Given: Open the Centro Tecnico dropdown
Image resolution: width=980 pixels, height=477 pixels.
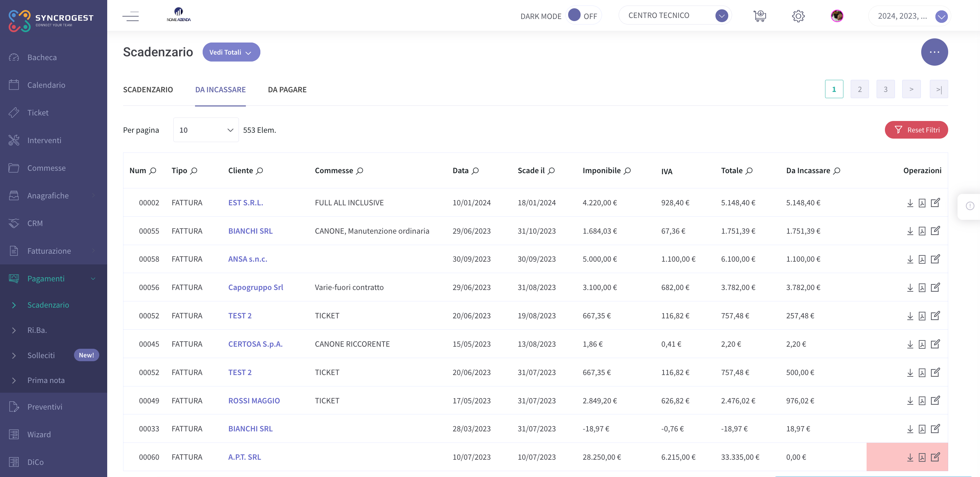Looking at the screenshot, I should pos(675,16).
